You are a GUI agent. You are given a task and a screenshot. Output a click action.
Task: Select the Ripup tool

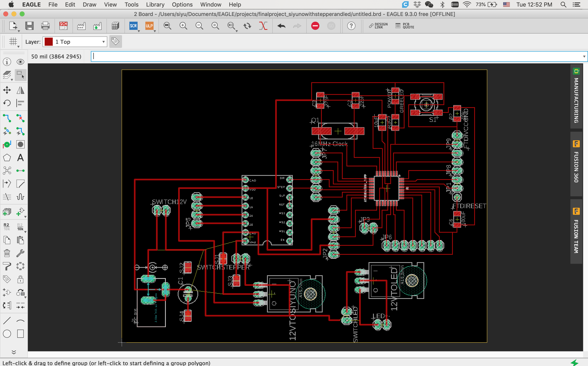(x=20, y=118)
